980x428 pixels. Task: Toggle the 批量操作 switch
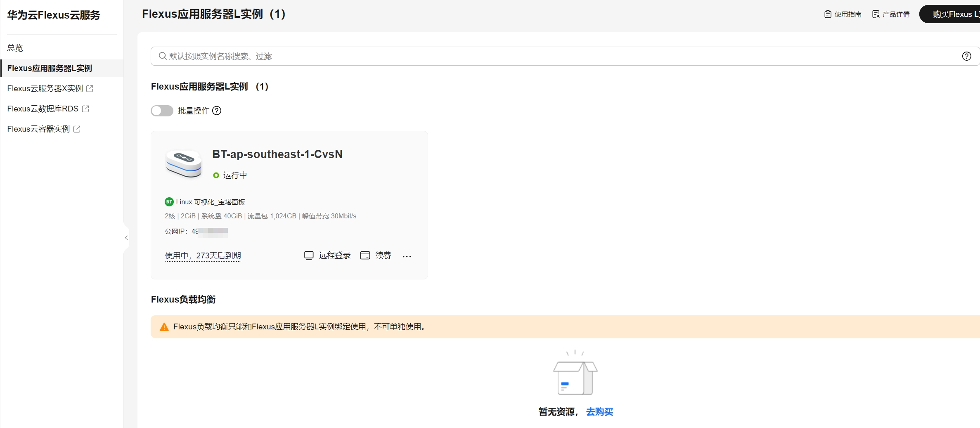pyautogui.click(x=162, y=111)
